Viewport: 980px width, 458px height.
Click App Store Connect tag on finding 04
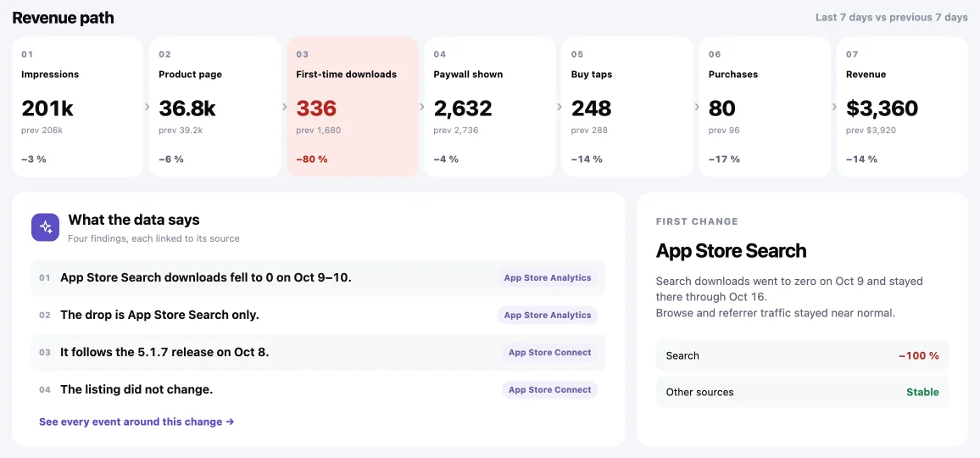(549, 389)
